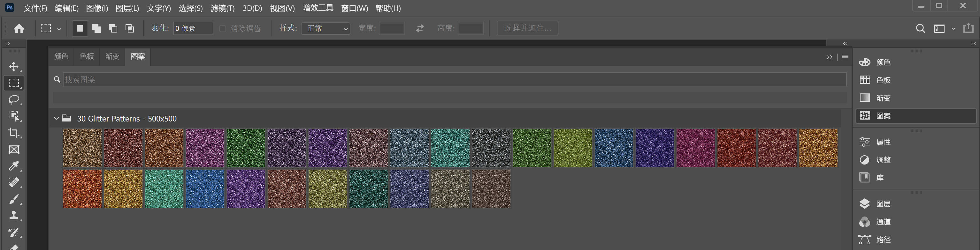Select the Lasso tool
The height and width of the screenshot is (250, 980).
coord(14,99)
